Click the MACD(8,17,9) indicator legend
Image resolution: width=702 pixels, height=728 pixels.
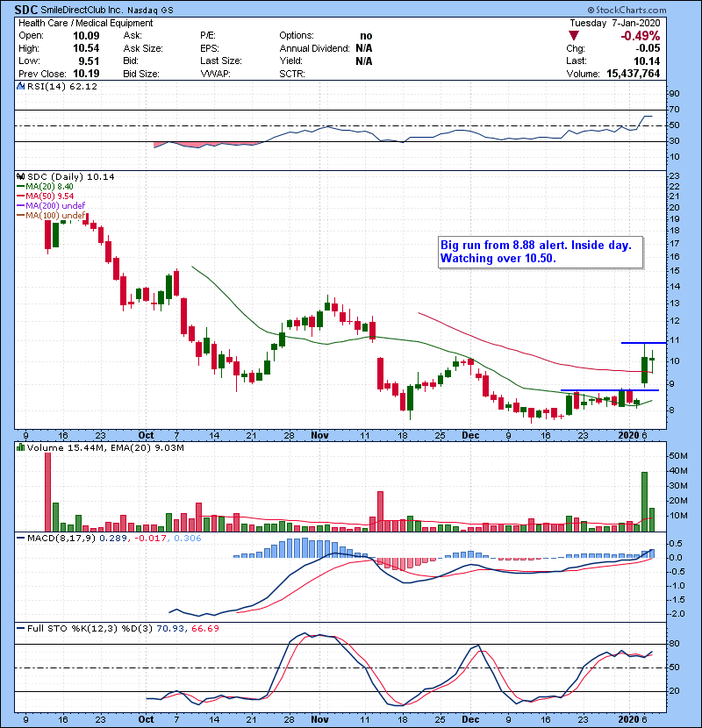(x=114, y=539)
